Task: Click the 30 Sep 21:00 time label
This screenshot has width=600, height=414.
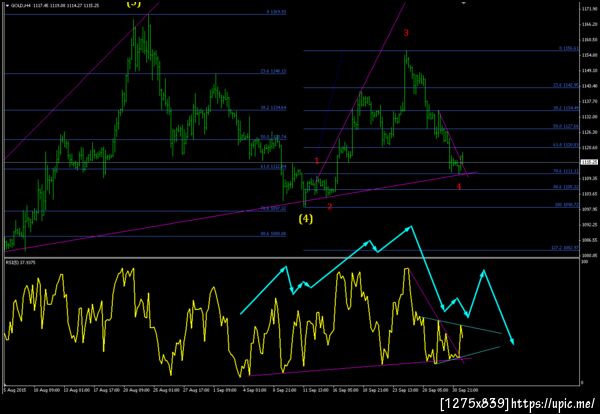Action: tap(466, 390)
